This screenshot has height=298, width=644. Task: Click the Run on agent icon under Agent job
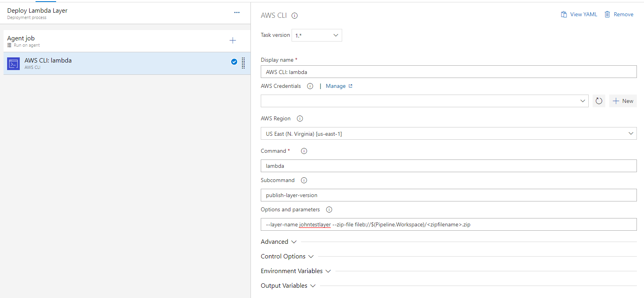click(x=9, y=45)
